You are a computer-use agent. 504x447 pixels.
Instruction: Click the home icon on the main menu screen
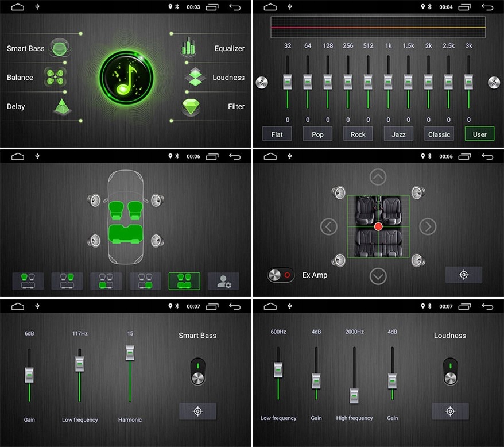[18, 7]
